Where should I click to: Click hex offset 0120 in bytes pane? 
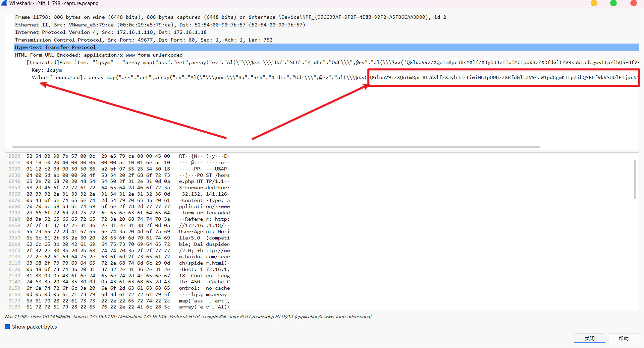point(14,269)
